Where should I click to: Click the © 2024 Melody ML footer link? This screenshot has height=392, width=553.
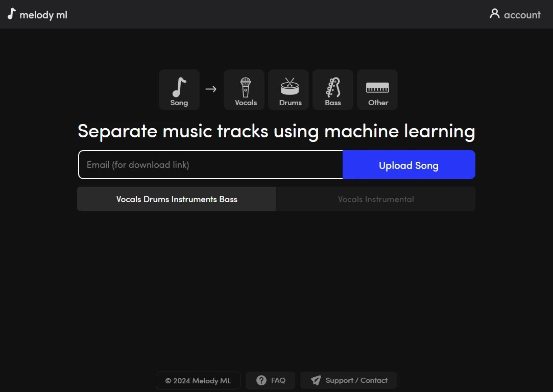[x=198, y=381]
